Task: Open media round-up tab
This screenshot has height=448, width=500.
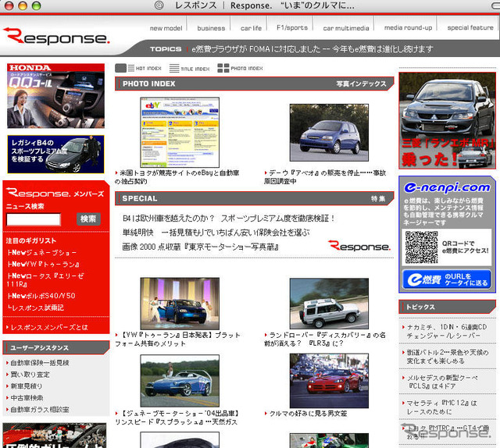Action: pyautogui.click(x=408, y=28)
